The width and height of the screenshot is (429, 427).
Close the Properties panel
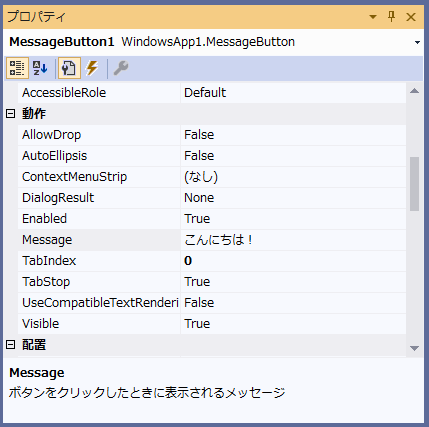tap(411, 17)
